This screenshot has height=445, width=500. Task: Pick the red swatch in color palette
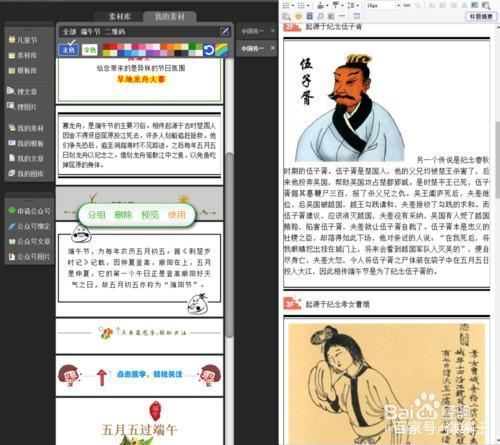click(x=106, y=47)
